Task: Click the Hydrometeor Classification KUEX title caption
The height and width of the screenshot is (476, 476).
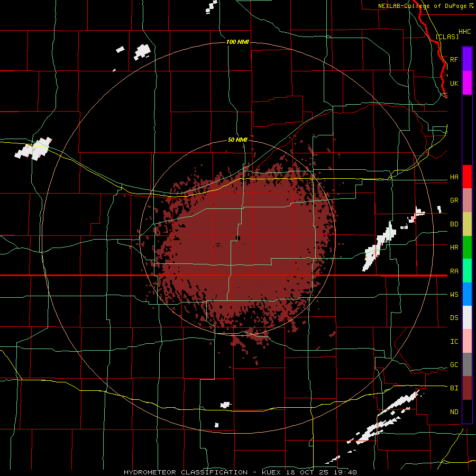Action: coord(241,472)
